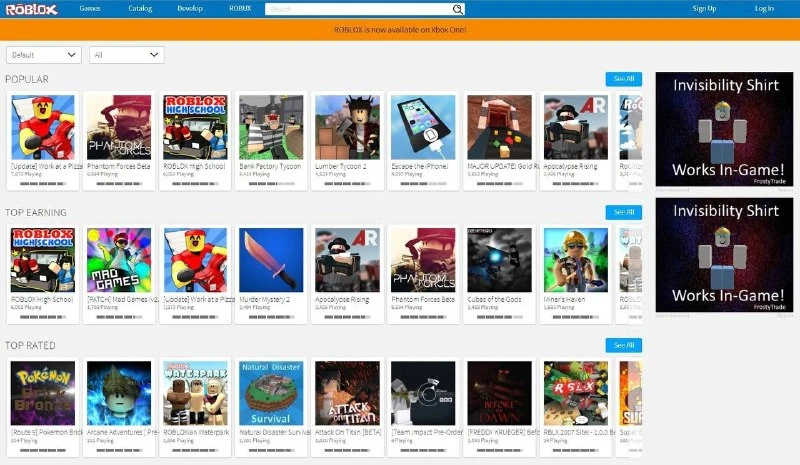The image size is (800, 465).
Task: Open Phantom Forces Beta in Top Earning
Action: tap(423, 260)
